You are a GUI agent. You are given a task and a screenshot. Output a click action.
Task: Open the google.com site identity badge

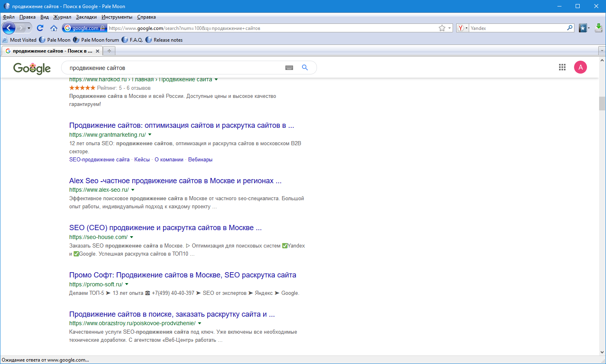point(85,28)
